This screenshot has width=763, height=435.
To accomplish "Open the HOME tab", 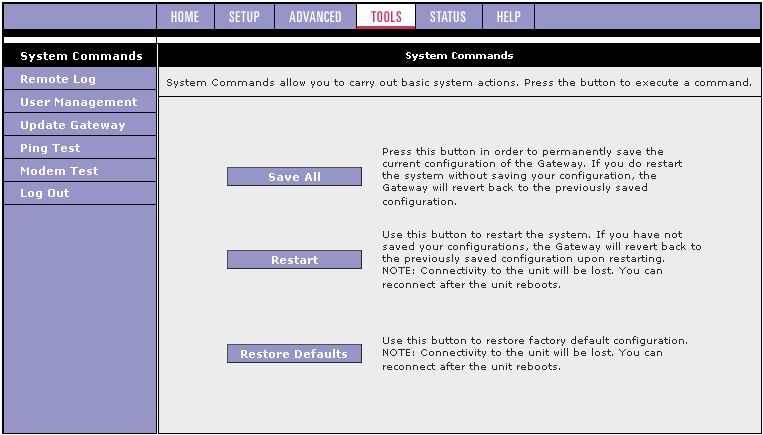I will pyautogui.click(x=185, y=17).
